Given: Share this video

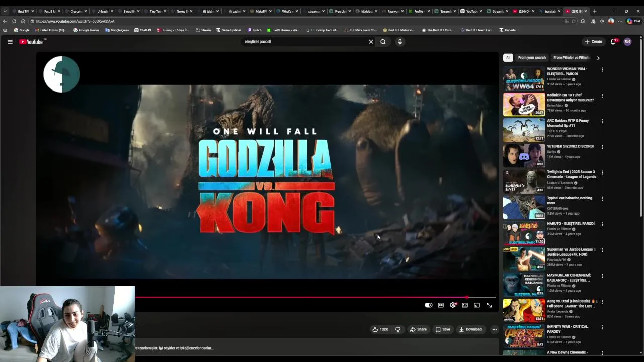Looking at the screenshot, I should [418, 329].
